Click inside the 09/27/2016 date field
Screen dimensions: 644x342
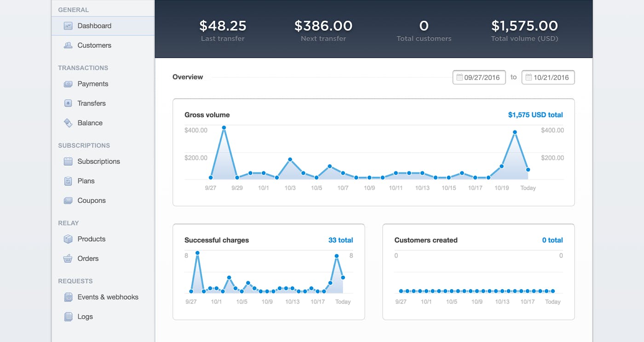click(482, 77)
